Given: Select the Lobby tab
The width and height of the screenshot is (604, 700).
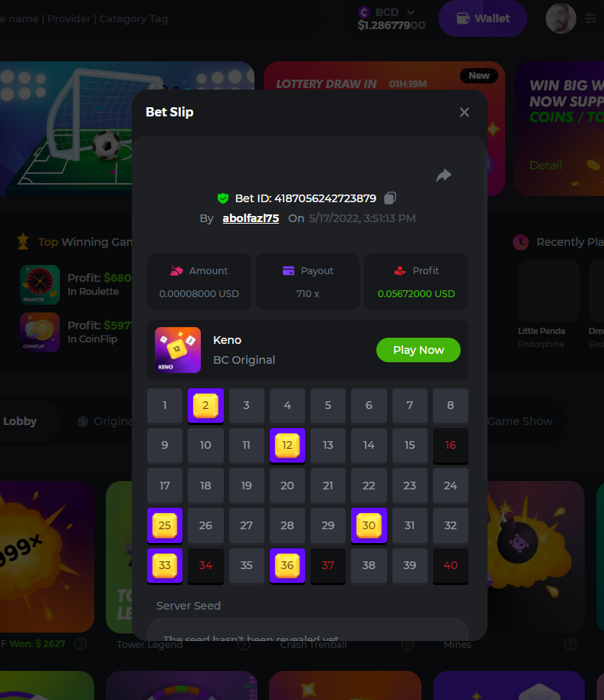Looking at the screenshot, I should coord(20,421).
